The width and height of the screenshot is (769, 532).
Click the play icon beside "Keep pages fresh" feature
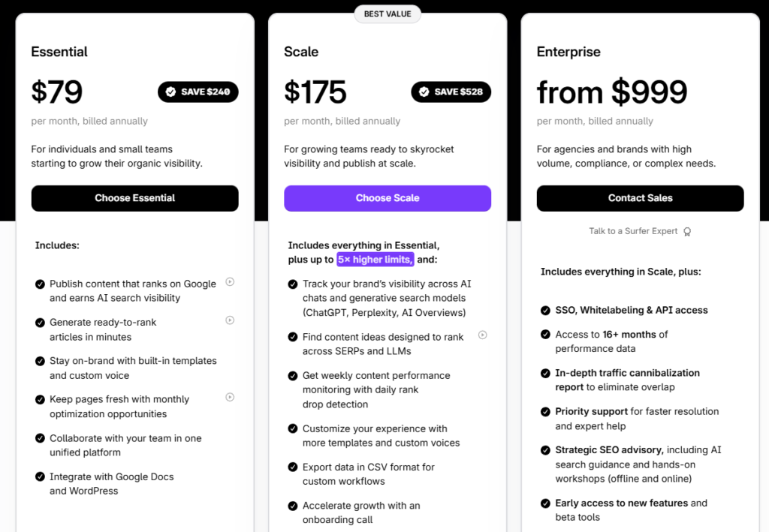pyautogui.click(x=230, y=396)
